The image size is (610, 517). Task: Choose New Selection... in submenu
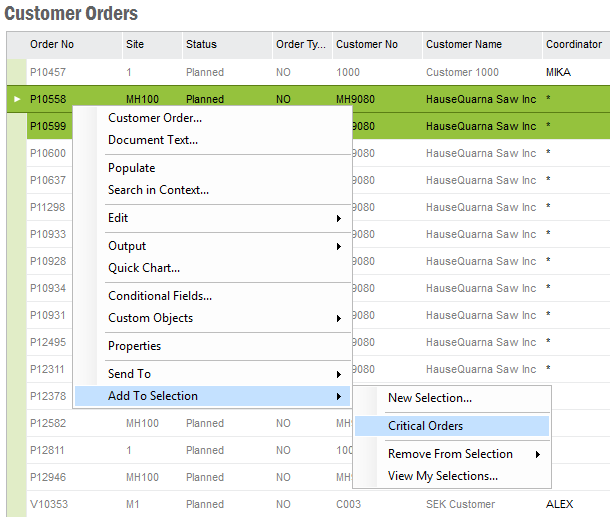(x=430, y=398)
